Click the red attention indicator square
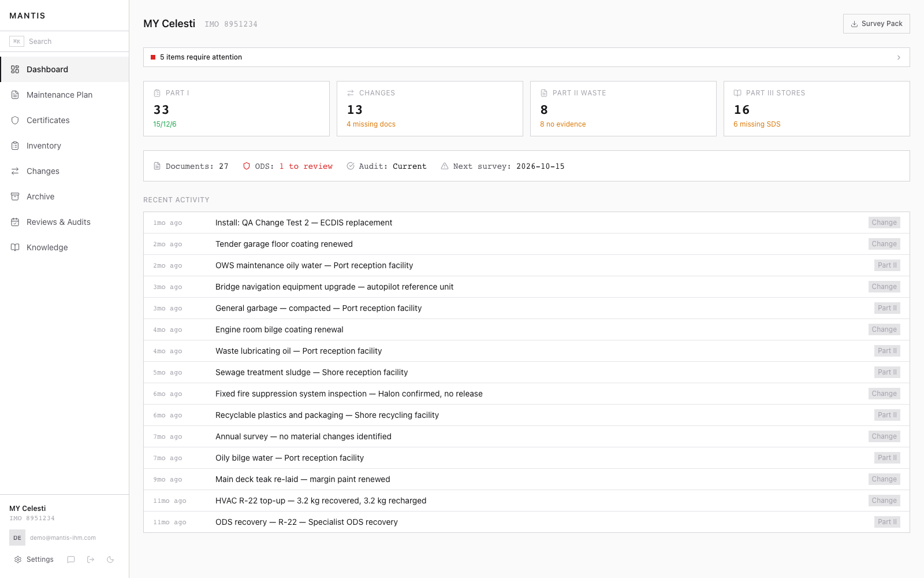Viewport: 924px width, 578px height. point(153,57)
